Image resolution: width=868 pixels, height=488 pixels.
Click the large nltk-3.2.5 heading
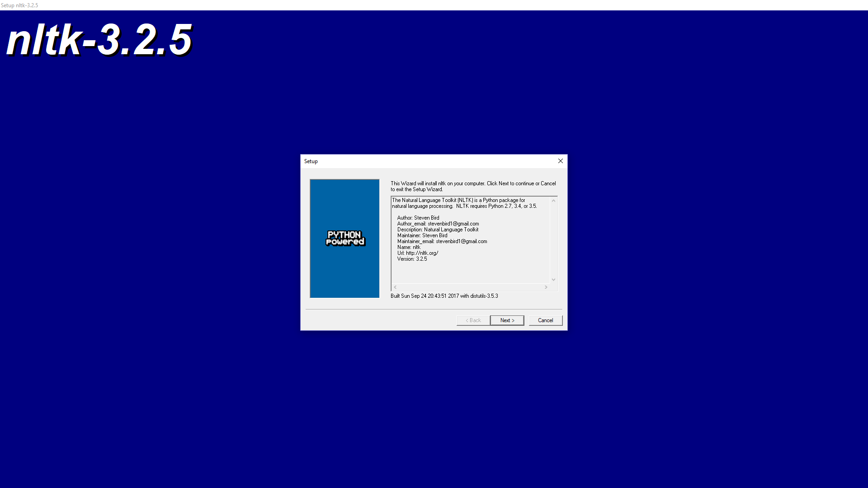tap(99, 40)
